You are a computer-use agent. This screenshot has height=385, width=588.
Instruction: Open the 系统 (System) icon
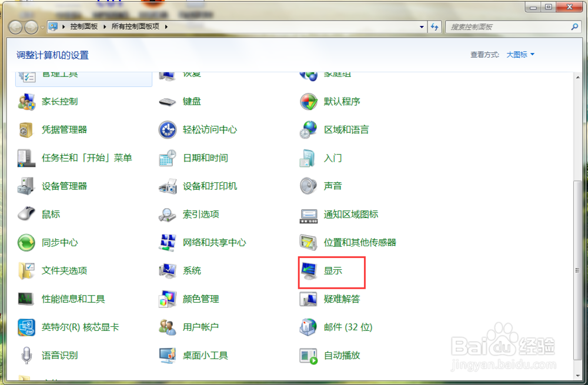pos(189,271)
